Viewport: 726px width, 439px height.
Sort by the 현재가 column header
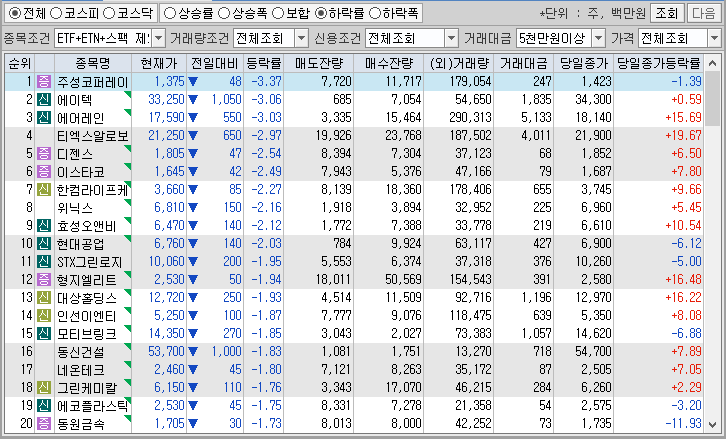click(x=159, y=63)
